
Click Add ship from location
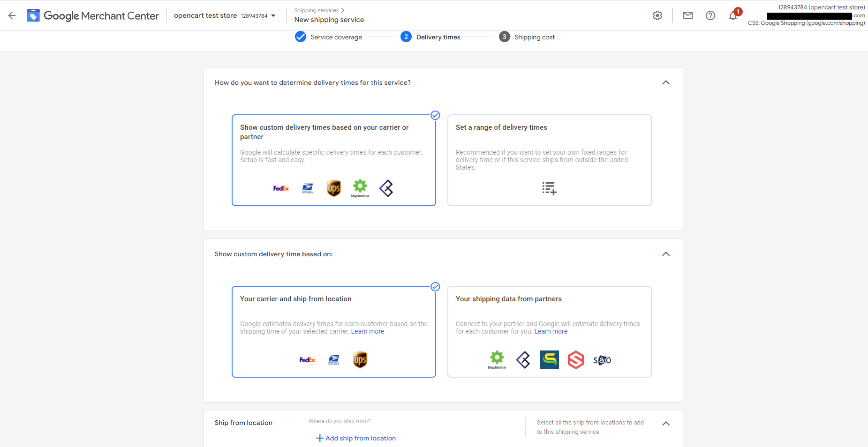[356, 438]
